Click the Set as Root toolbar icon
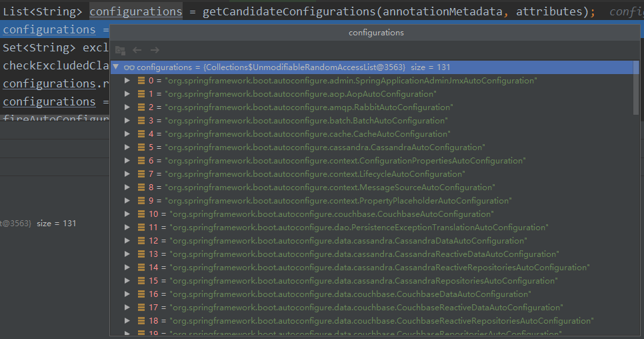 pyautogui.click(x=120, y=50)
